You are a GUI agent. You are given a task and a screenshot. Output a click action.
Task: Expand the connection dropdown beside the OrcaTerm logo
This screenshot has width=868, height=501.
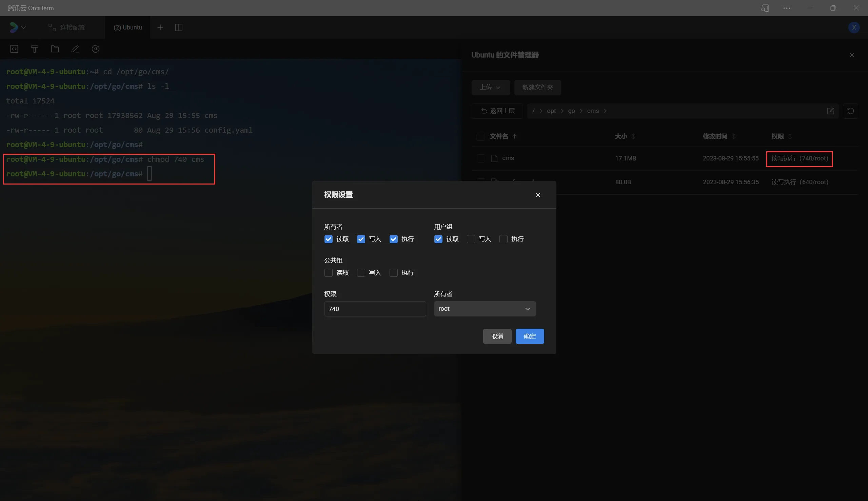(x=23, y=27)
